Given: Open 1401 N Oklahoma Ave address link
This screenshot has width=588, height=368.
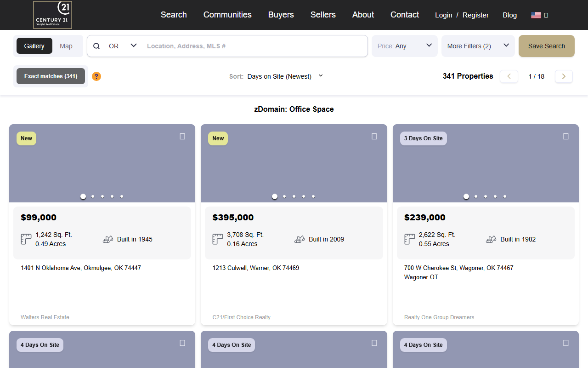Looking at the screenshot, I should point(81,268).
